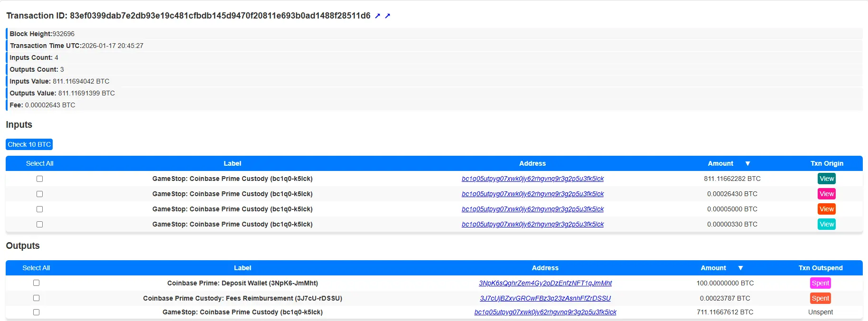The width and height of the screenshot is (868, 321).
Task: Click the pink View origin button
Action: 826,194
